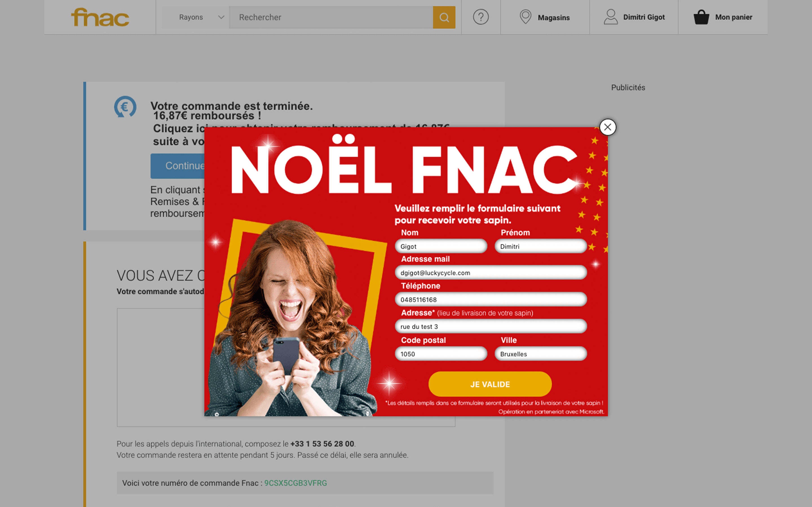Click the Magasins location pin icon
Image resolution: width=812 pixels, height=507 pixels.
(525, 17)
